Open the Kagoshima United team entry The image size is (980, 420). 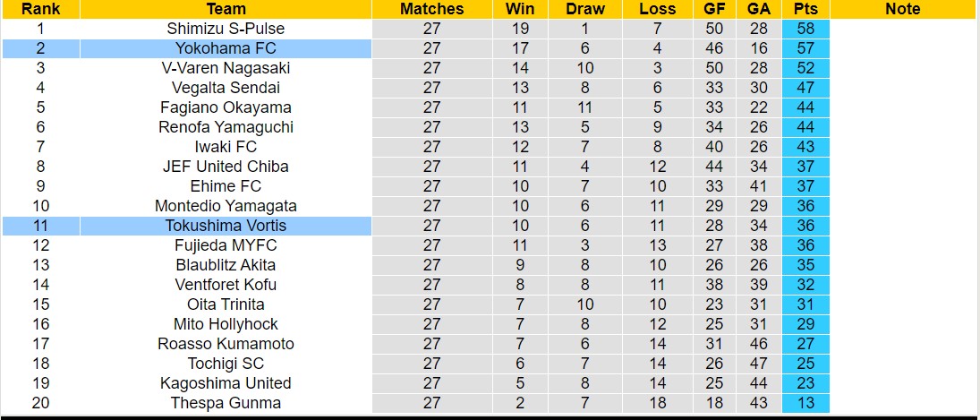click(x=226, y=383)
